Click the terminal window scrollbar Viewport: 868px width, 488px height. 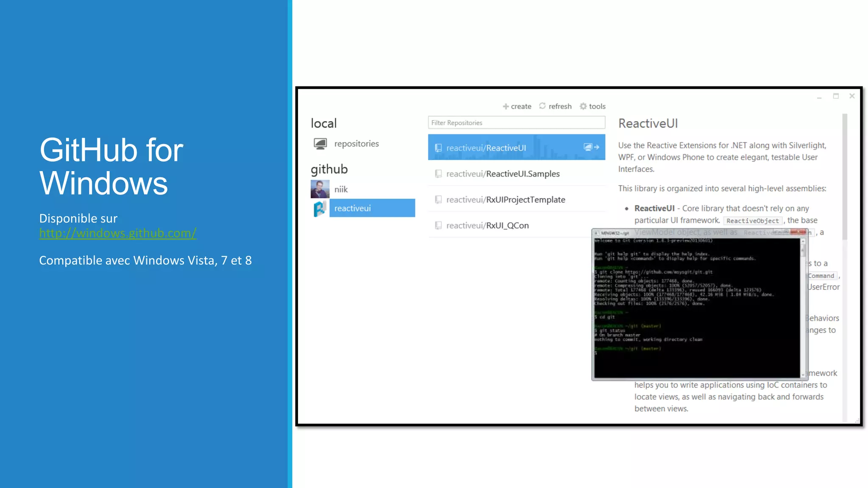pos(803,307)
